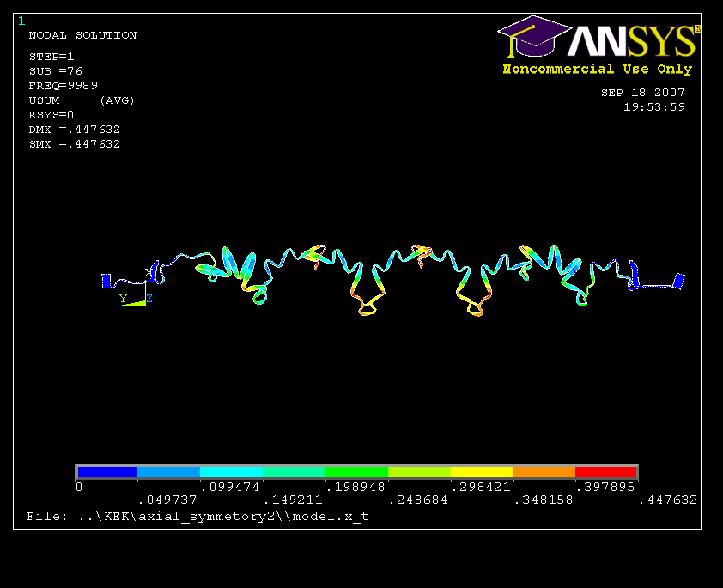Click the light blue legend color band
This screenshot has height=588, width=723.
(169, 472)
